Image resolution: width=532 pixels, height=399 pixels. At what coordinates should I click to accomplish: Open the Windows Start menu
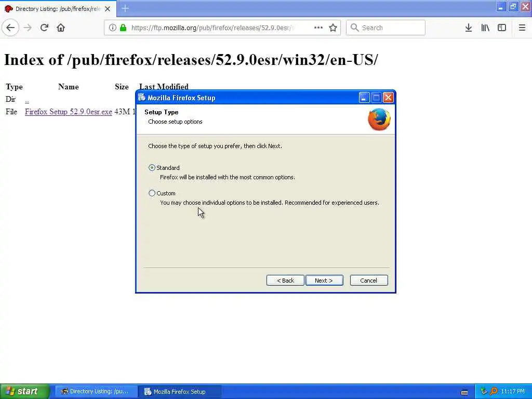tap(25, 391)
